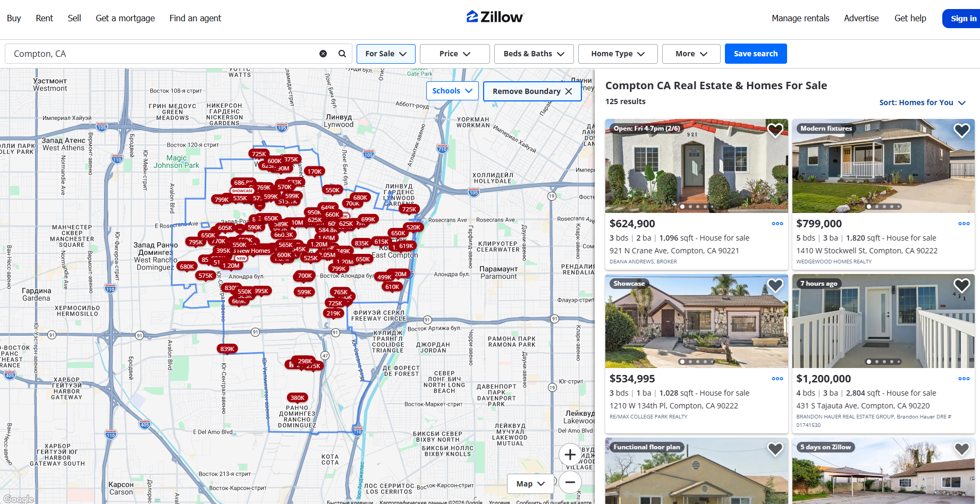Open options for the $799,000 listing

coord(964,224)
